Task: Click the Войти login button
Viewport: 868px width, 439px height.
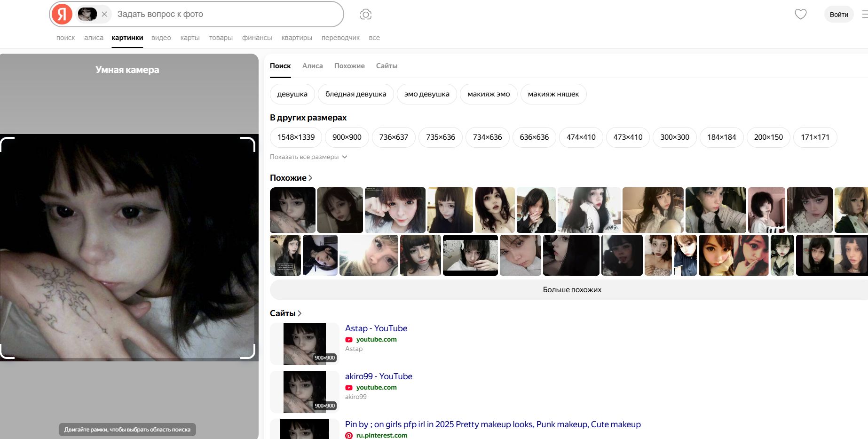Action: click(x=839, y=14)
